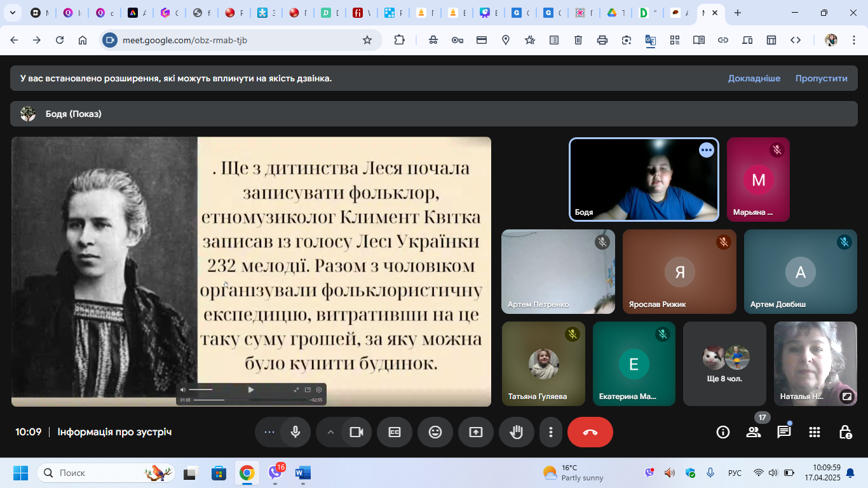868x488 pixels.
Task: Go back in the browser
Action: [14, 40]
